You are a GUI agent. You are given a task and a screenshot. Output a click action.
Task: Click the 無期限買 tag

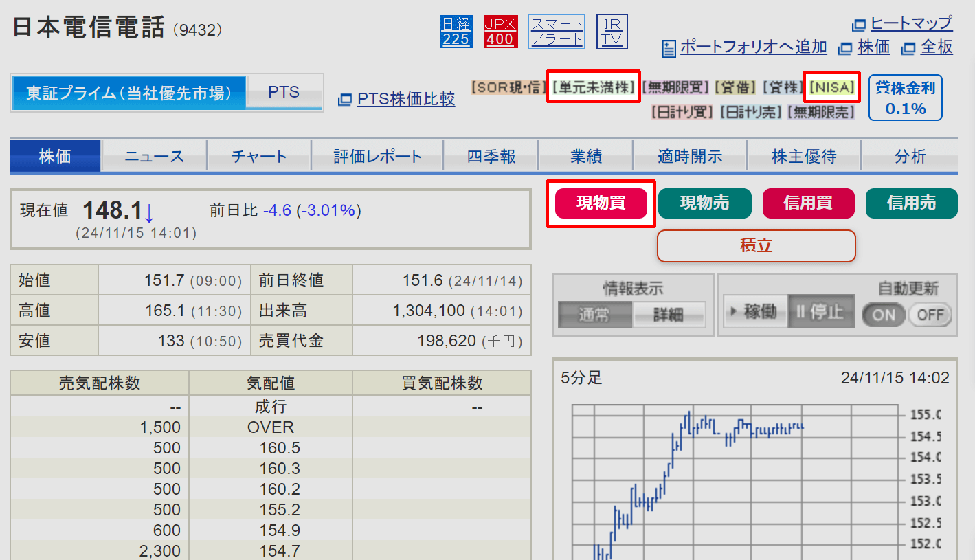click(x=675, y=87)
